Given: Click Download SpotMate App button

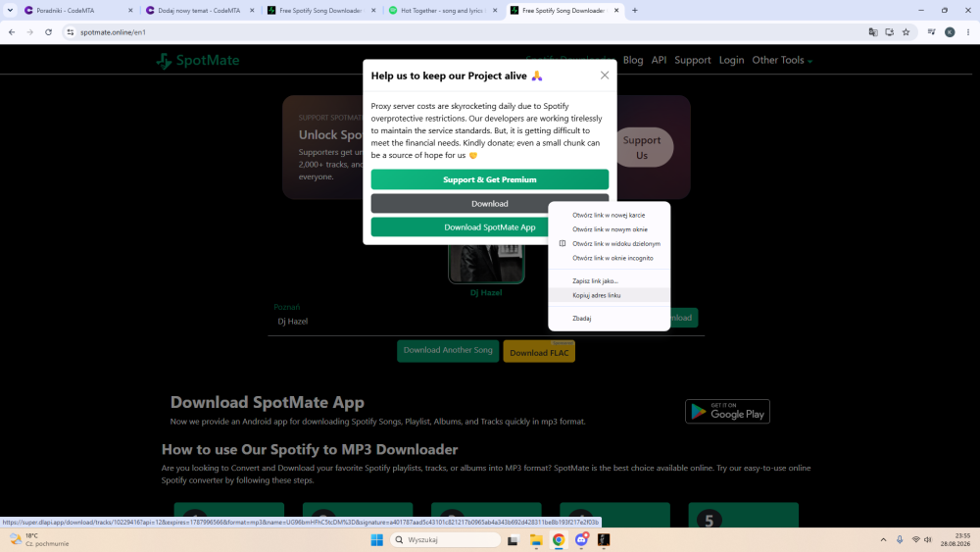Looking at the screenshot, I should 489,226.
